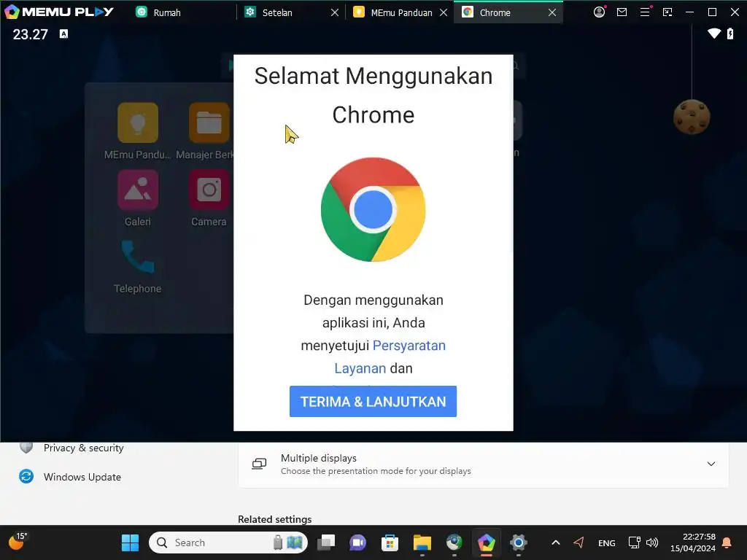This screenshot has width=747, height=560.
Task: Open the Galeri app icon
Action: point(138,190)
